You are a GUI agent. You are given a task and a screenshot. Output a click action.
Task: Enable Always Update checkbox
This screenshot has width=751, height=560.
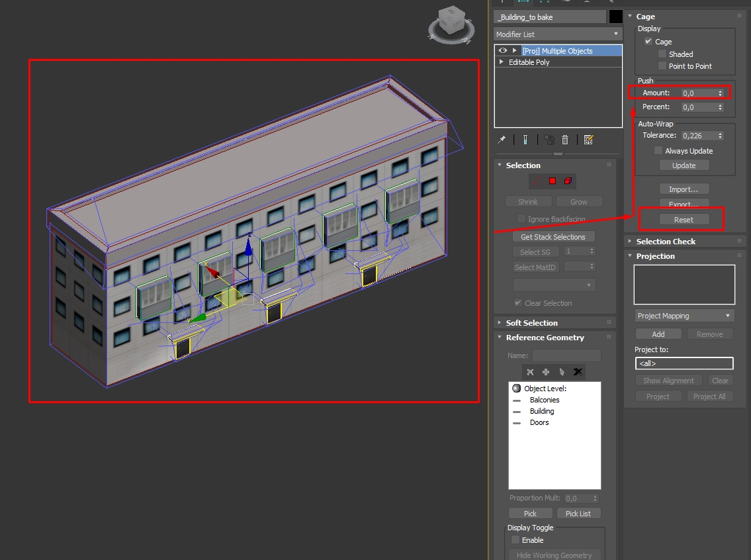(658, 151)
